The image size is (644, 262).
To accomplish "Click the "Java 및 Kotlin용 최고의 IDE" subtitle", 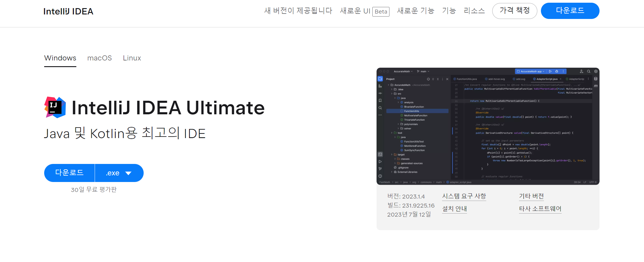I will click(x=125, y=133).
